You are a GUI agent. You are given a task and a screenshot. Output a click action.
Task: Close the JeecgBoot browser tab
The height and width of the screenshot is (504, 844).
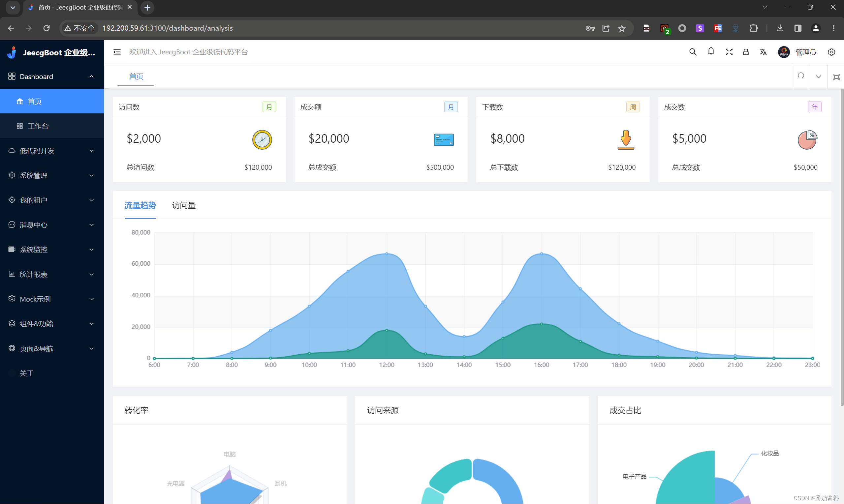(x=130, y=7)
